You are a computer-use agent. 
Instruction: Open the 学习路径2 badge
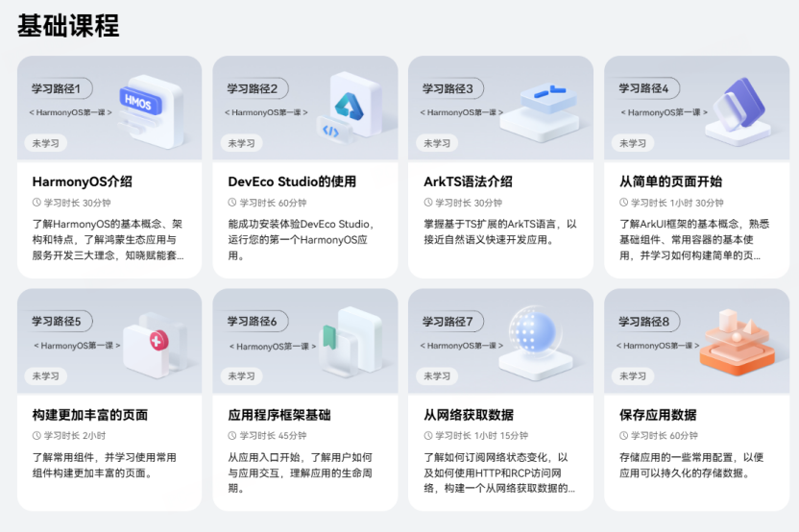254,88
